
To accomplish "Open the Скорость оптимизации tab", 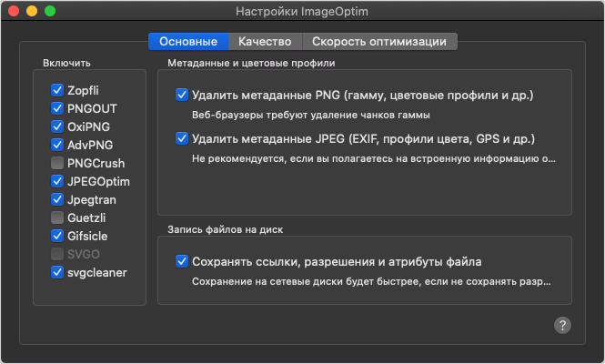I will (379, 41).
